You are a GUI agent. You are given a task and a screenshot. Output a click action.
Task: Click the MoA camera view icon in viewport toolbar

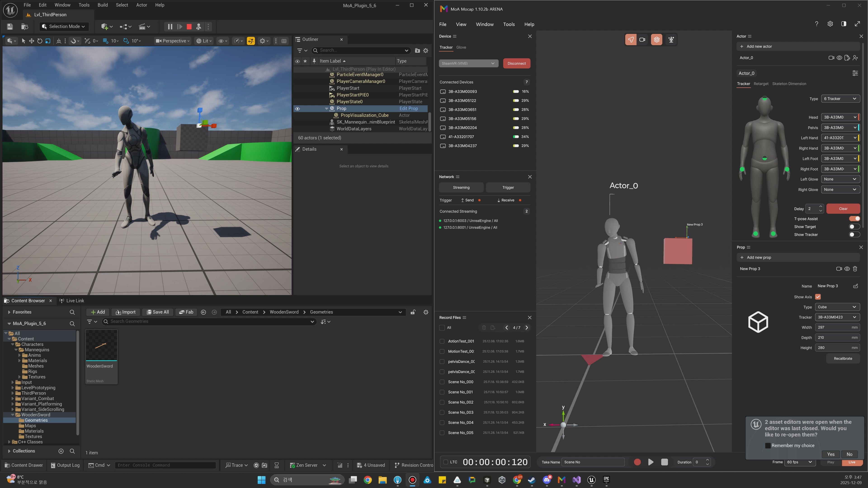pos(642,40)
